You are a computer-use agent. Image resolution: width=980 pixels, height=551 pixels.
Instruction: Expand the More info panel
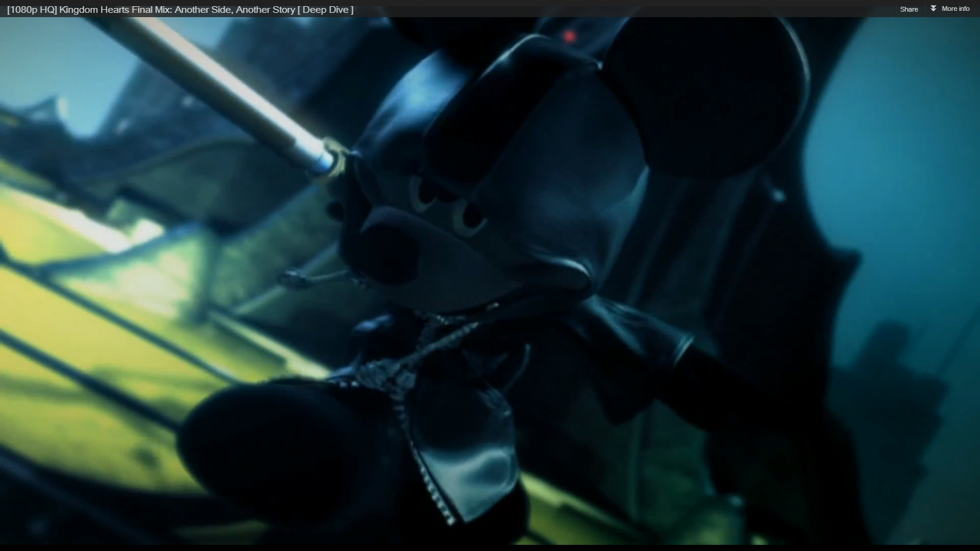point(950,9)
